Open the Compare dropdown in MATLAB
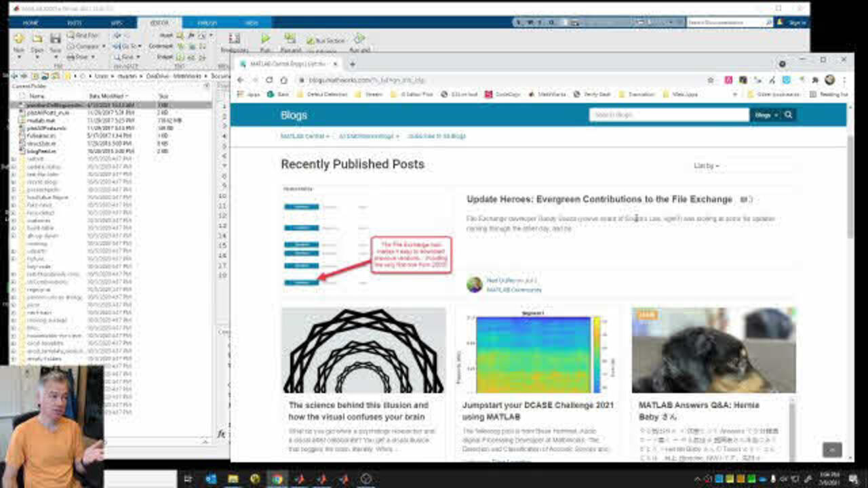 [86, 46]
